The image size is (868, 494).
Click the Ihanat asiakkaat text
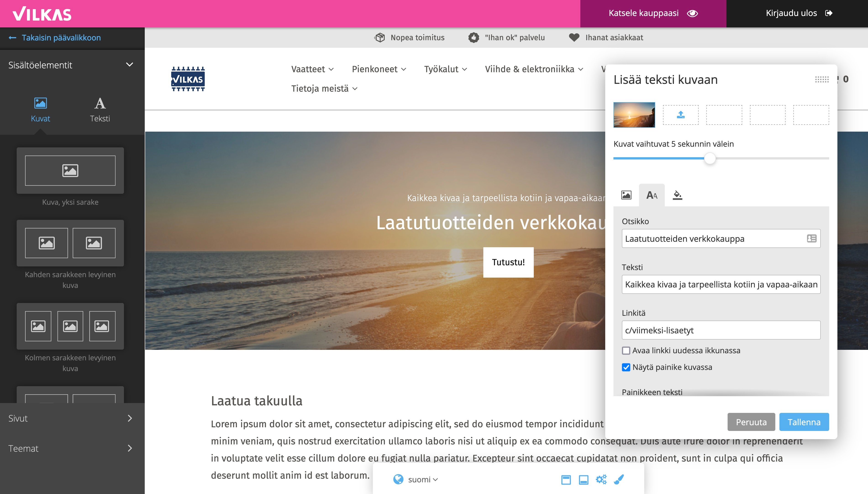pos(614,38)
